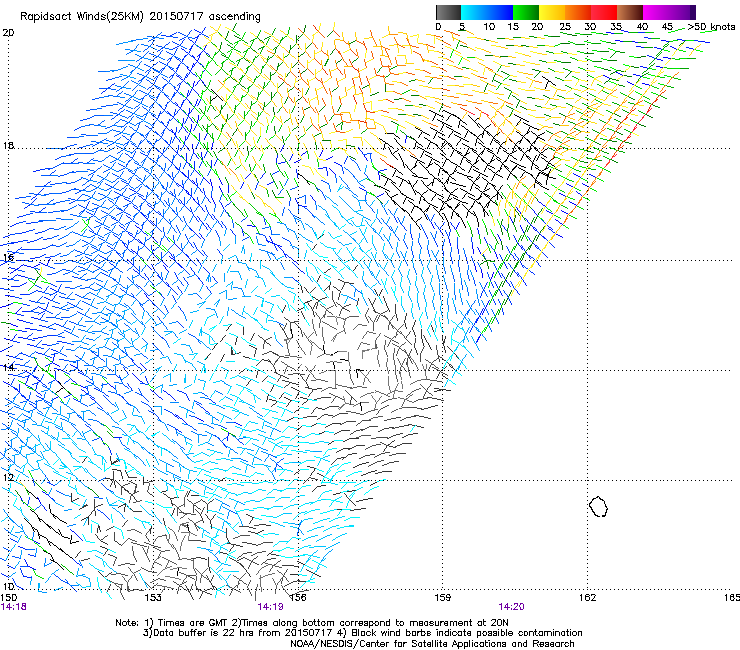The width and height of the screenshot is (740, 650).
Task: Click the NOAA/NESDIS credit line
Action: pyautogui.click(x=432, y=644)
